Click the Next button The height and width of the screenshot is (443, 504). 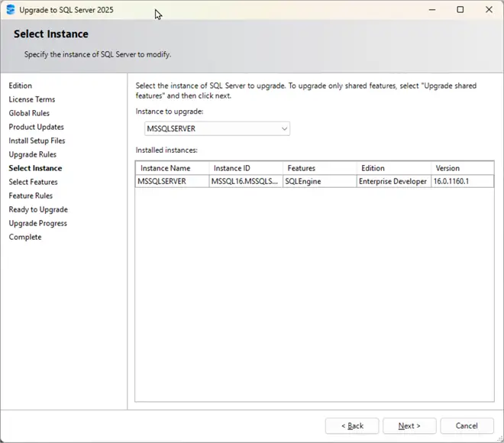click(409, 425)
